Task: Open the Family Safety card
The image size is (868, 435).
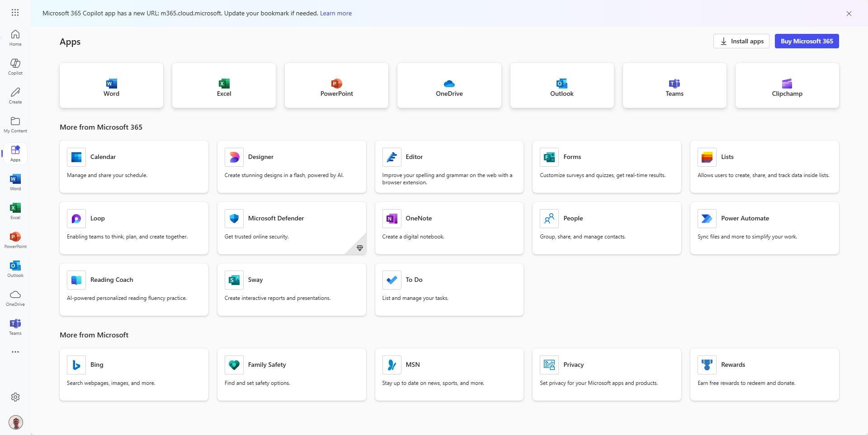Action: (291, 374)
